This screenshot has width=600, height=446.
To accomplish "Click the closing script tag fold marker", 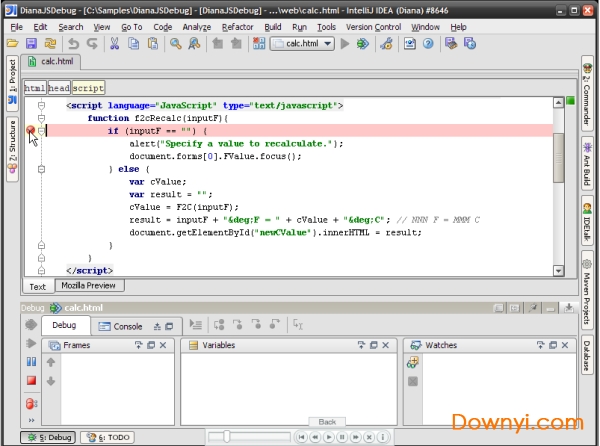I will pos(41,270).
